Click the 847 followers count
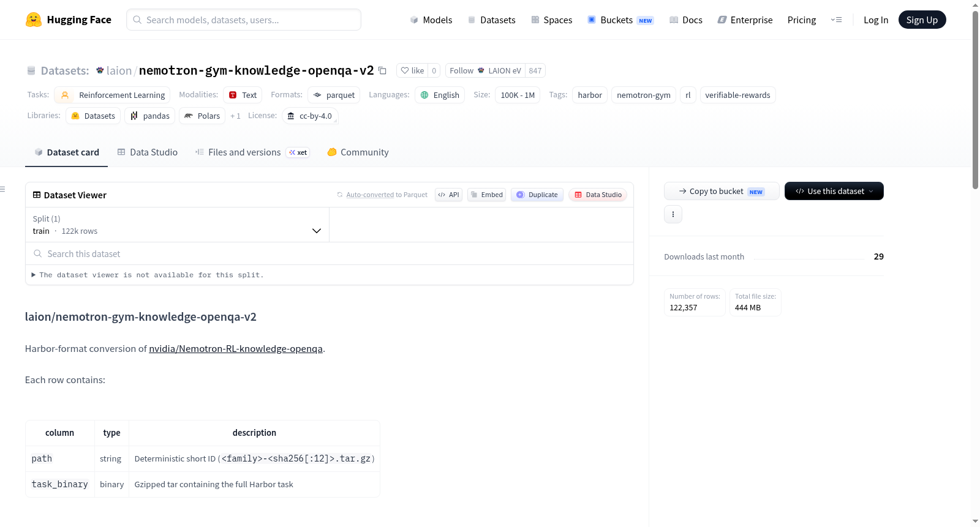Viewport: 980px width, 527px height. (535, 70)
